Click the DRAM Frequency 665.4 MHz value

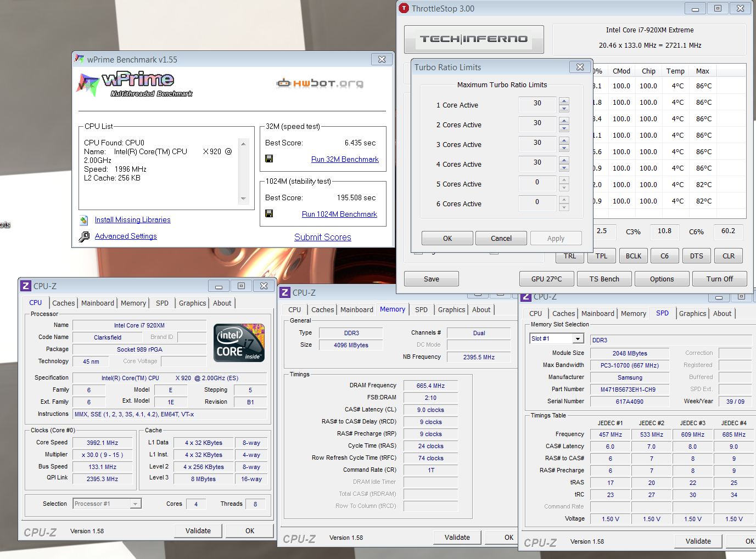tap(431, 386)
